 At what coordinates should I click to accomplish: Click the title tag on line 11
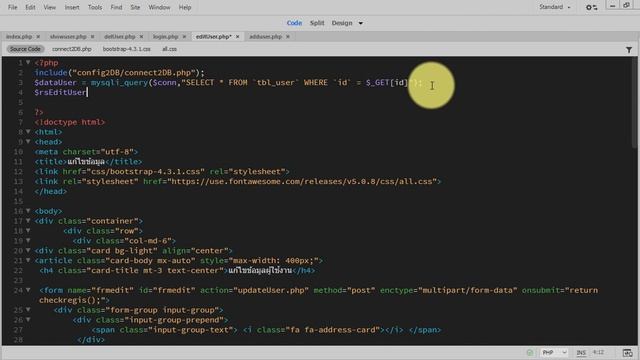[x=89, y=162]
